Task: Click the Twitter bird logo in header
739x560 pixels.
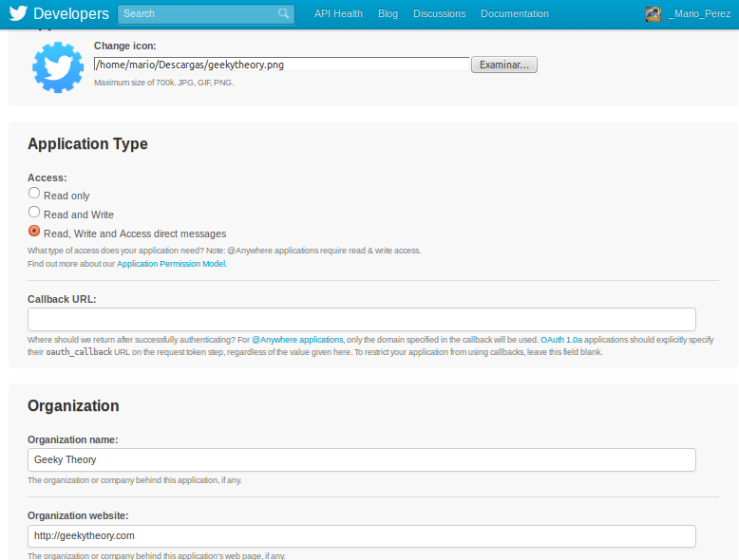Action: tap(18, 13)
